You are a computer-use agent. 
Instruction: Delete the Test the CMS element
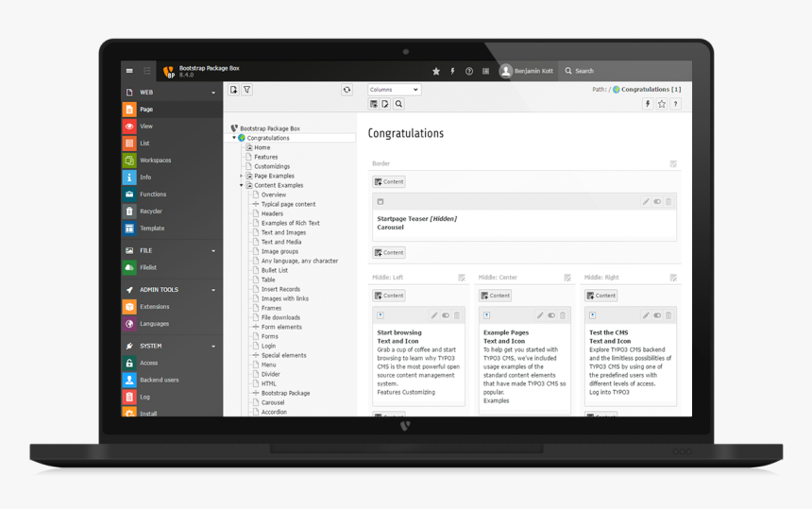668,315
